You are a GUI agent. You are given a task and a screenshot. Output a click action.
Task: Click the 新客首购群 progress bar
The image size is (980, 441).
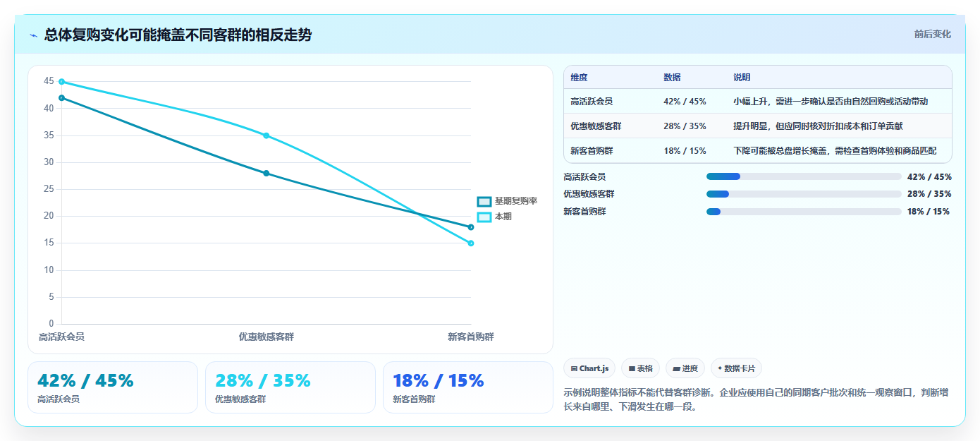click(x=804, y=212)
